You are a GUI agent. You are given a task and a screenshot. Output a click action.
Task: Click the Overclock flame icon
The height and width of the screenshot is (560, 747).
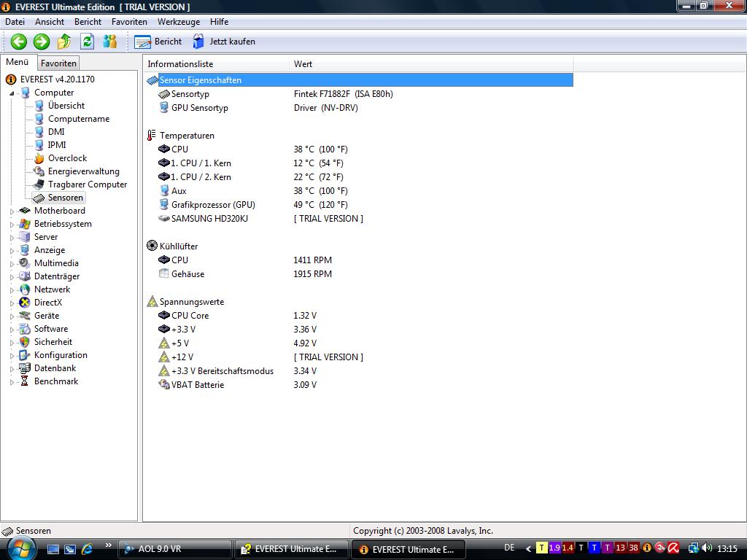click(39, 158)
